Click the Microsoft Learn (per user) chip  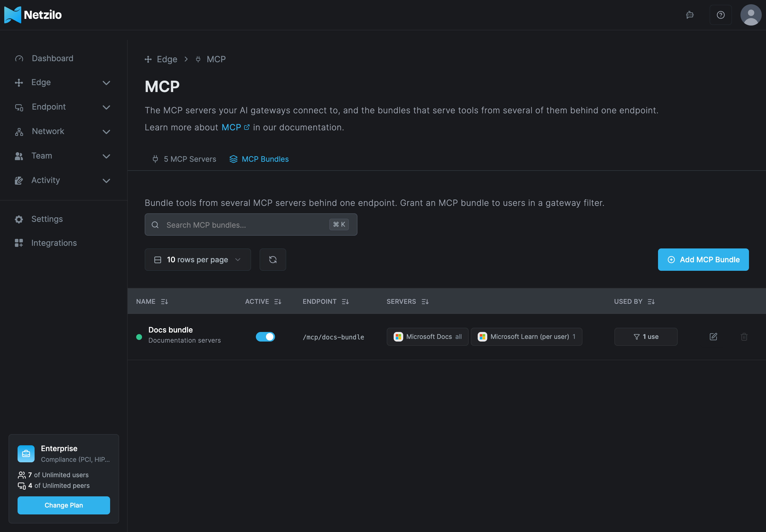[526, 337]
